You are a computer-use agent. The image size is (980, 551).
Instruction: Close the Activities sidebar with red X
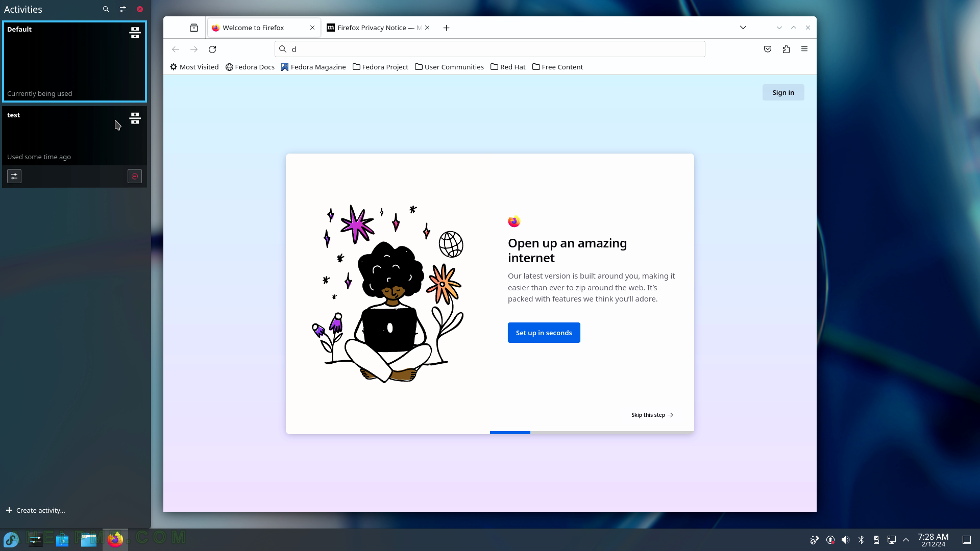[140, 9]
